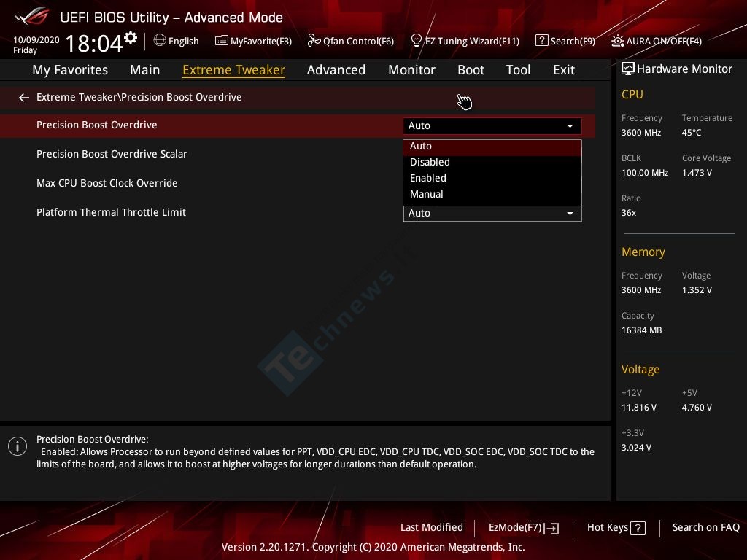Open Boot tab
Screen dimensions: 747x560
[471, 70]
